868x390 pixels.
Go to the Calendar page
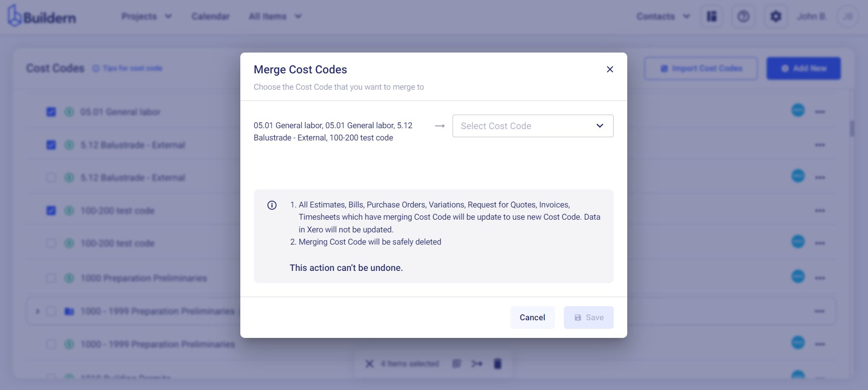coord(210,16)
